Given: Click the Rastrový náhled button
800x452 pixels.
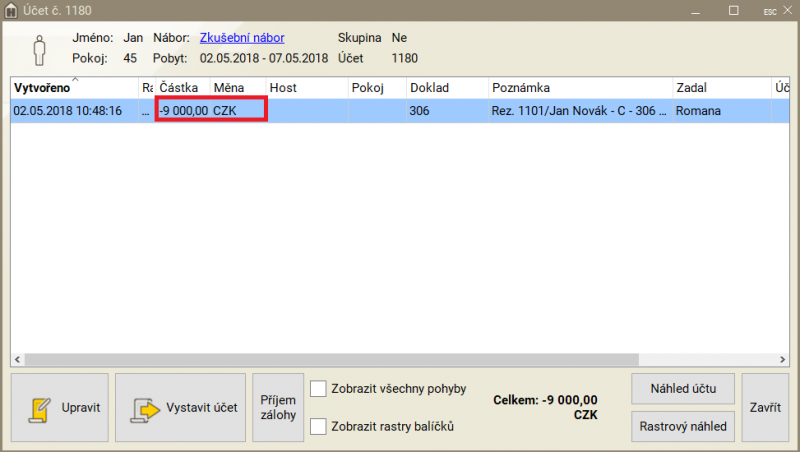Looking at the screenshot, I should tap(684, 426).
